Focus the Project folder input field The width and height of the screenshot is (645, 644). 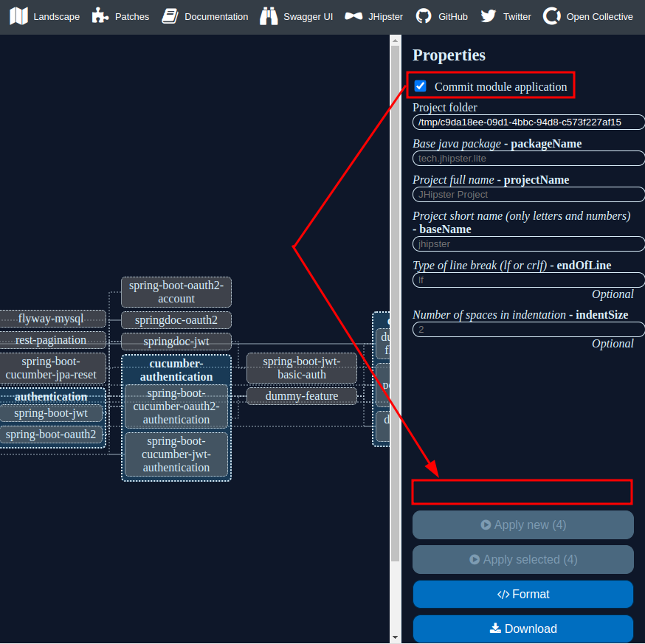tap(528, 122)
